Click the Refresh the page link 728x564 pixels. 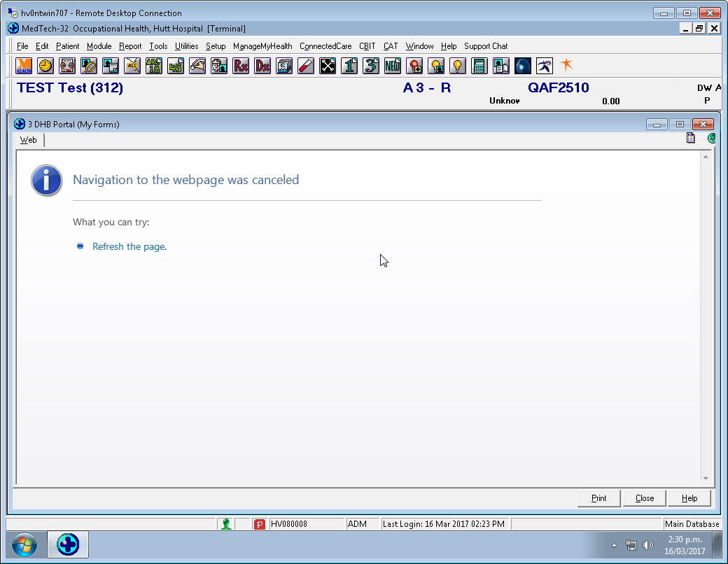[x=129, y=246]
